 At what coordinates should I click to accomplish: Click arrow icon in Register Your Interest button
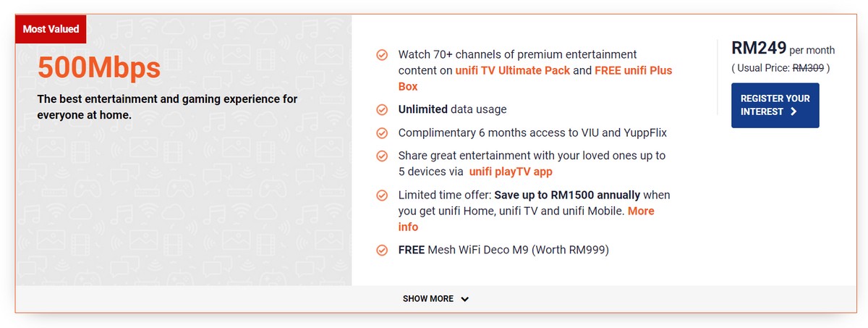coord(793,112)
